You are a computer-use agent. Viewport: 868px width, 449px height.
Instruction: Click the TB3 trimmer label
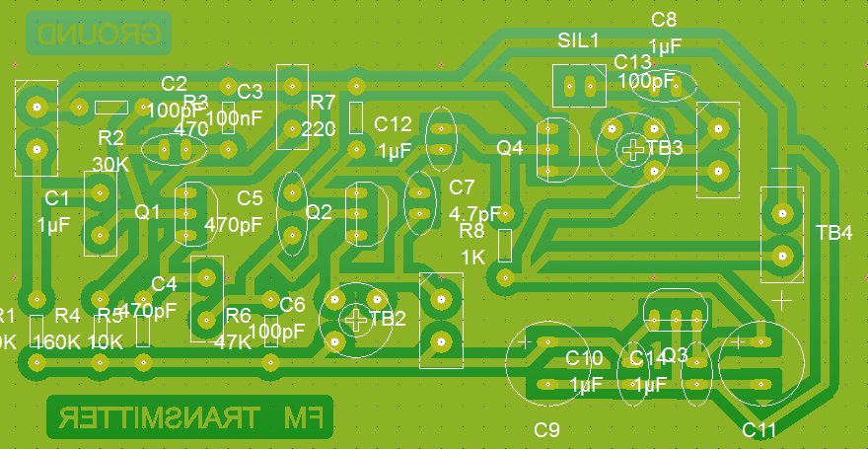(x=665, y=148)
